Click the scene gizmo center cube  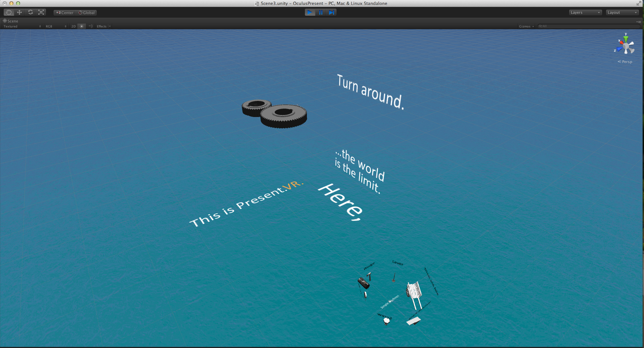click(x=626, y=46)
